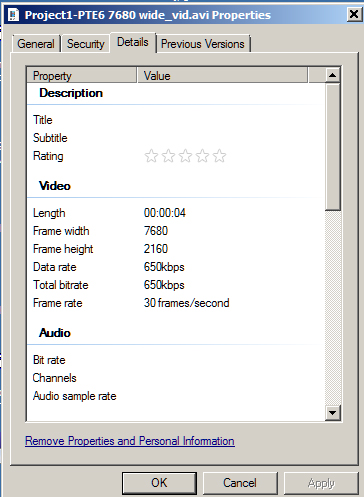Screen dimensions: 364x497
Task: Set rating to three stars
Action: point(185,156)
